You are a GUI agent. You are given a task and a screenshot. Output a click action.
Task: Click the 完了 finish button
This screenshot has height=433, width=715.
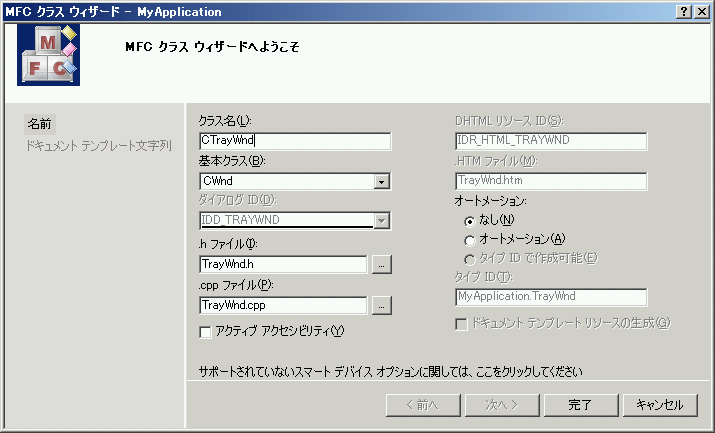581,405
